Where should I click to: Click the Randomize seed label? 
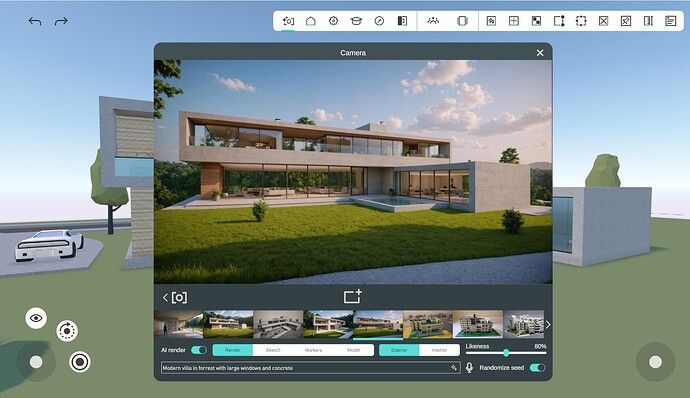pyautogui.click(x=502, y=367)
